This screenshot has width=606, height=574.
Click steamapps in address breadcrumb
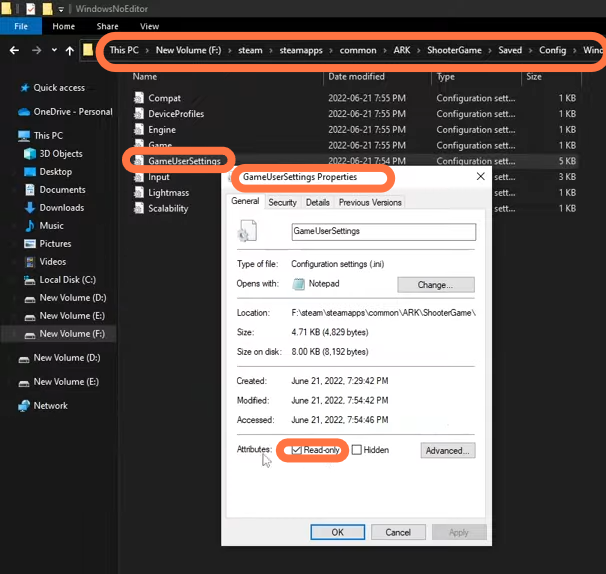(x=301, y=50)
